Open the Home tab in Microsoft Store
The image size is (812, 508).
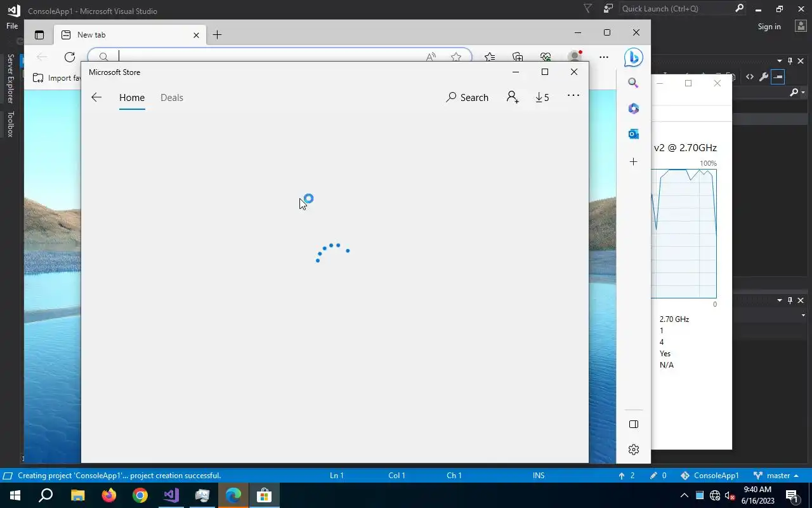132,97
